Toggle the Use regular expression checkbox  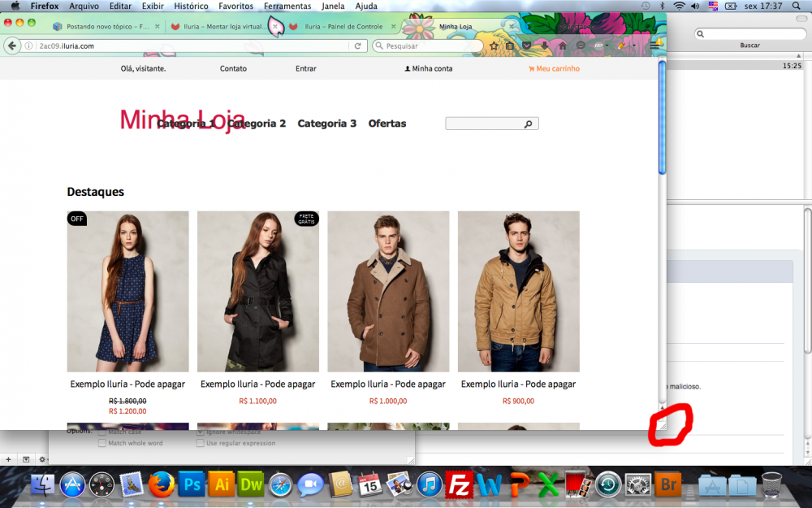pyautogui.click(x=200, y=443)
